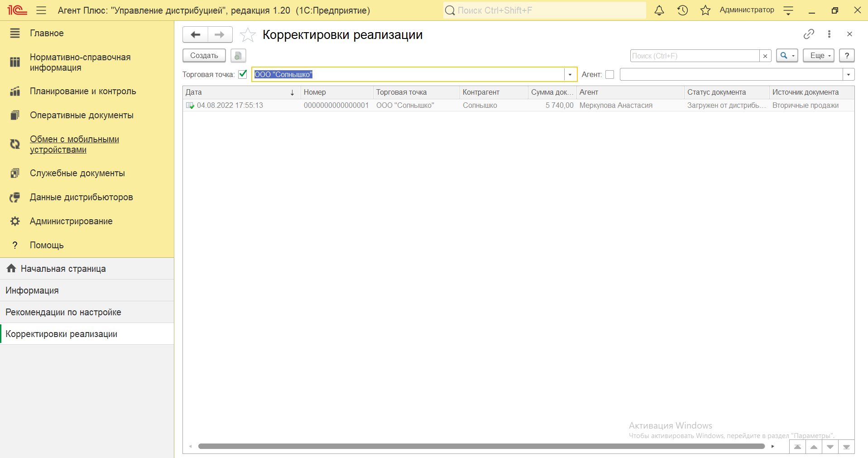Open Помощь section
The width and height of the screenshot is (868, 458).
coord(47,245)
